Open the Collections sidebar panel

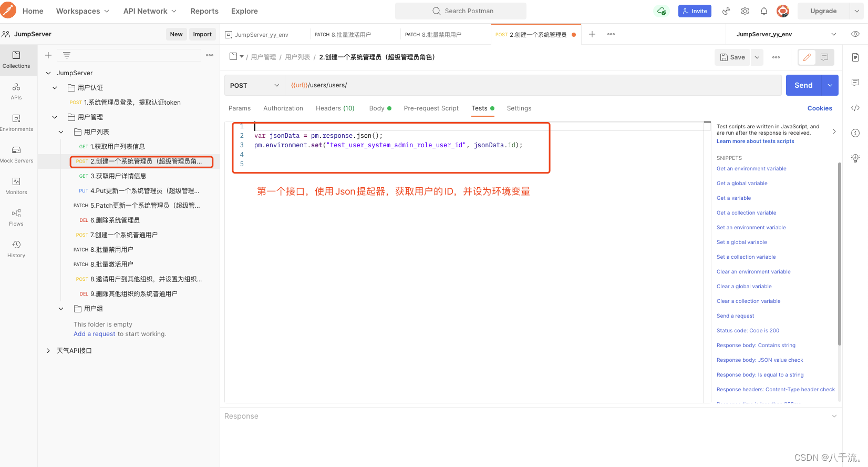pyautogui.click(x=16, y=60)
